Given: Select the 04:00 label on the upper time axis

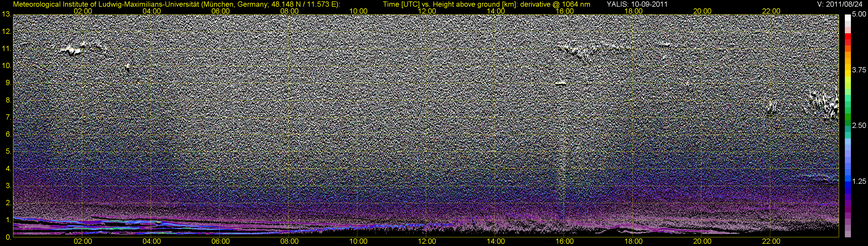Looking at the screenshot, I should pos(152,11).
